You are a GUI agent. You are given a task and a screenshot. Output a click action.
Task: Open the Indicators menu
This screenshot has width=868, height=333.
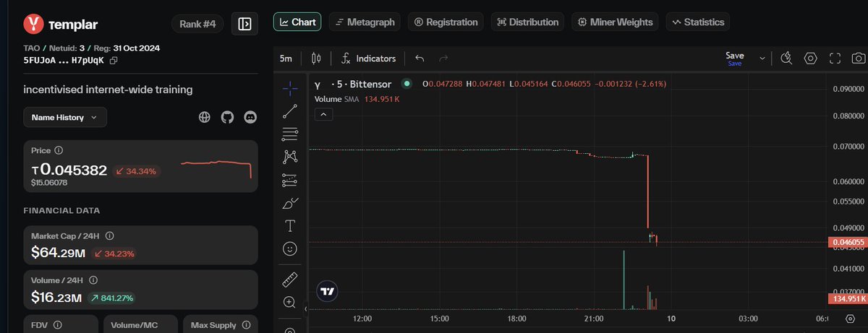(368, 59)
